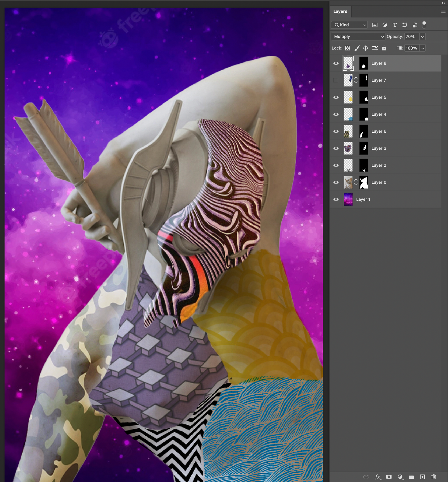
Task: Click the Fill percentage field
Action: (x=411, y=48)
